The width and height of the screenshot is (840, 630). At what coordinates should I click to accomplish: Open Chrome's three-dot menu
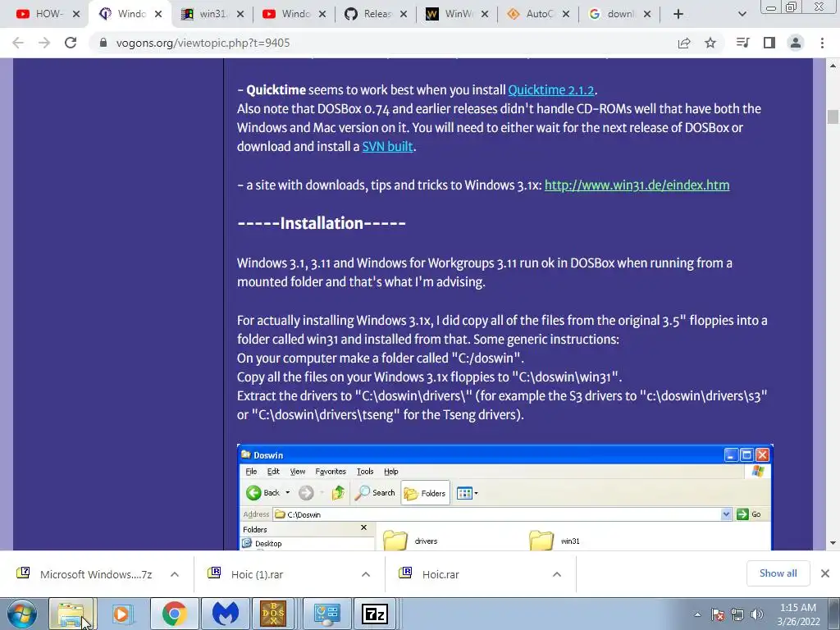(822, 43)
